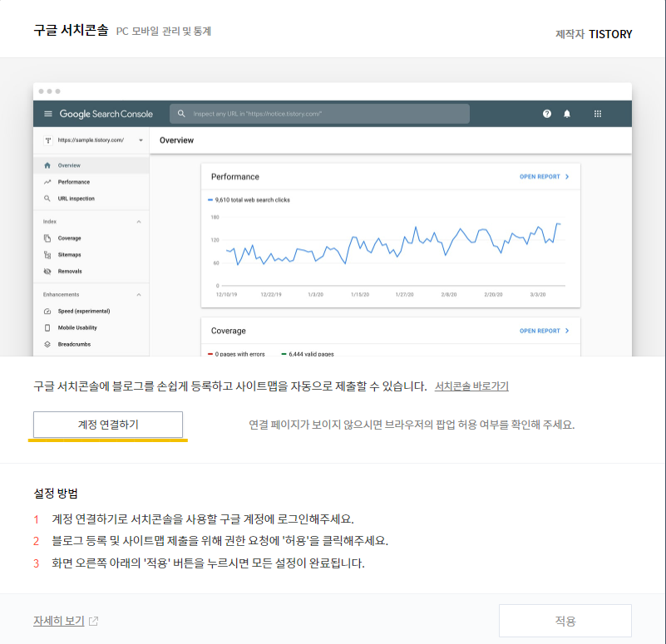This screenshot has width=666, height=644.
Task: Open the 자세히 보기 link
Action: (59, 621)
